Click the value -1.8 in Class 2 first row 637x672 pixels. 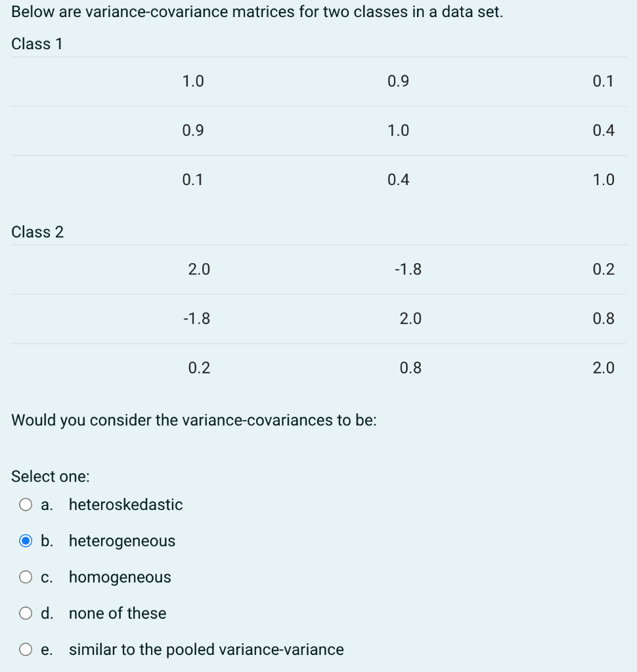click(x=408, y=269)
